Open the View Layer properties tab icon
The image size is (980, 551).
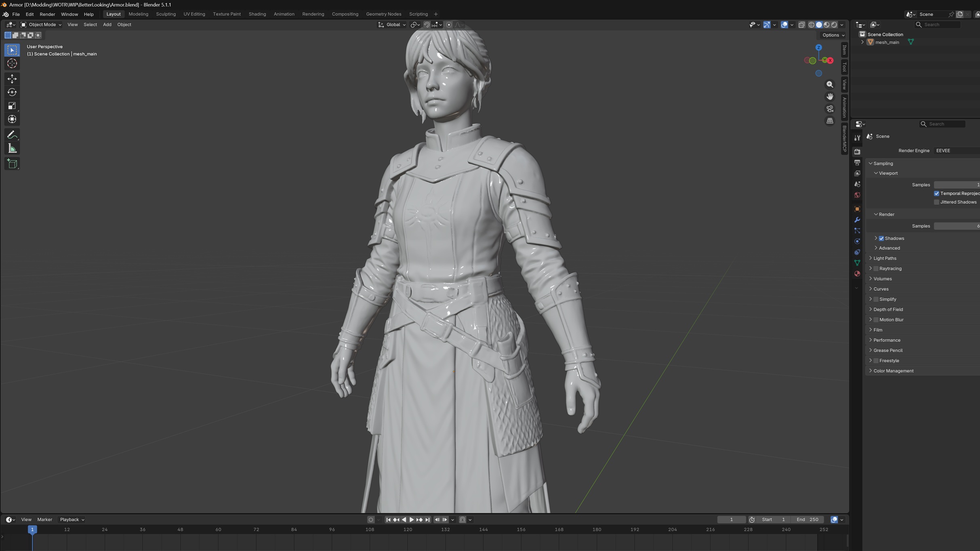pos(857,173)
